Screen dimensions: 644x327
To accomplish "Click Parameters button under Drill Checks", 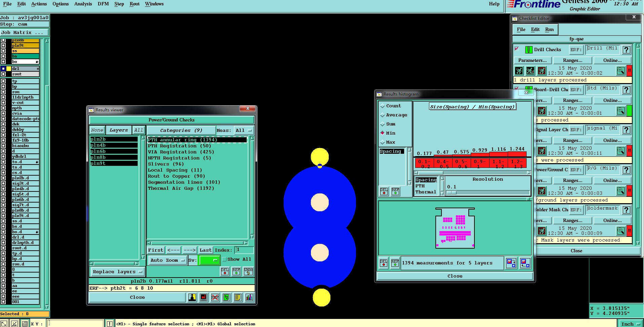I will coord(532,61).
